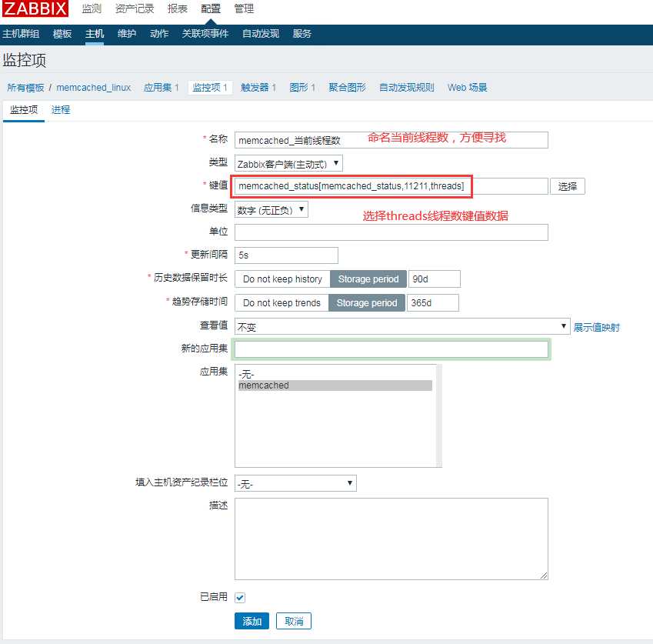Click the 更新间隔 field showing 5s
Screen dimensions: 653x644
click(x=286, y=255)
